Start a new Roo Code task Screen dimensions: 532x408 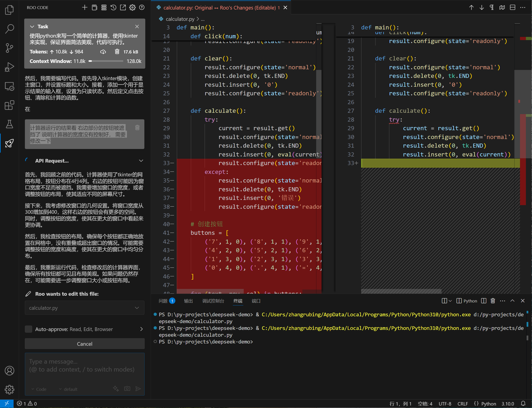tap(85, 7)
